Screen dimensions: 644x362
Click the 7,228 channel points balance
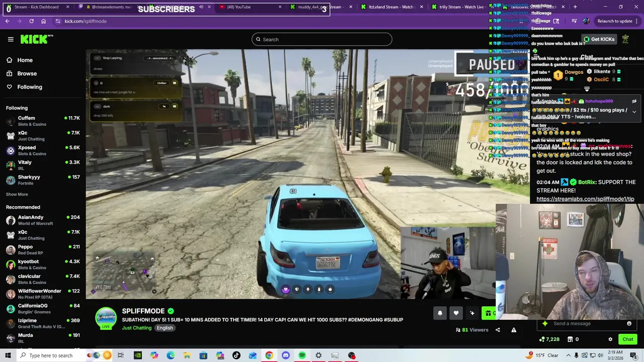[549, 339]
